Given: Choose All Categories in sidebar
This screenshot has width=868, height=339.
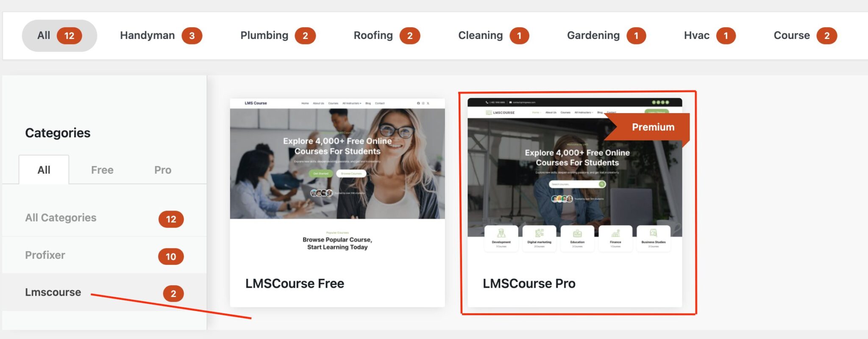Looking at the screenshot, I should coord(61,218).
